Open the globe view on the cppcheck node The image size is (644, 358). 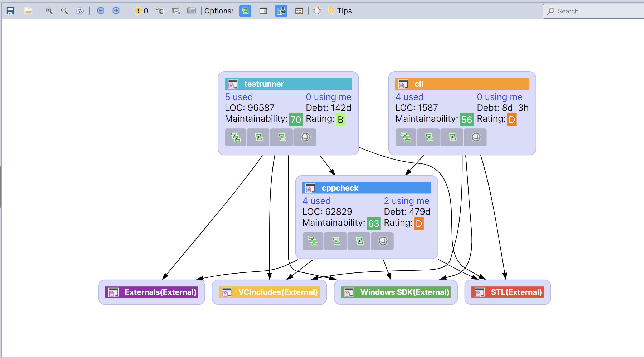coord(382,241)
